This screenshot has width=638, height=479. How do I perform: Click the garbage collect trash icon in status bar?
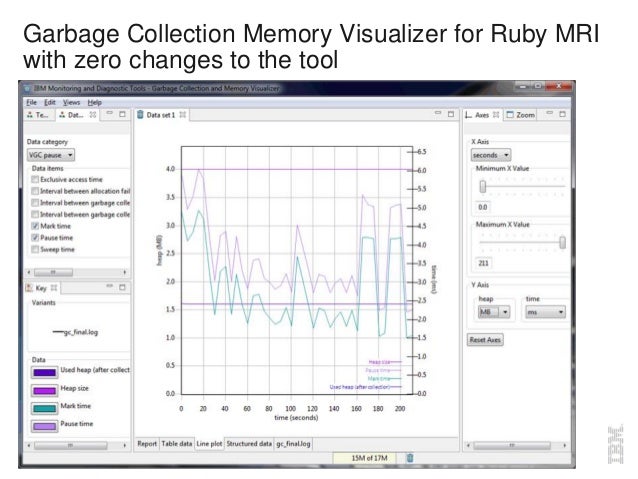point(410,458)
